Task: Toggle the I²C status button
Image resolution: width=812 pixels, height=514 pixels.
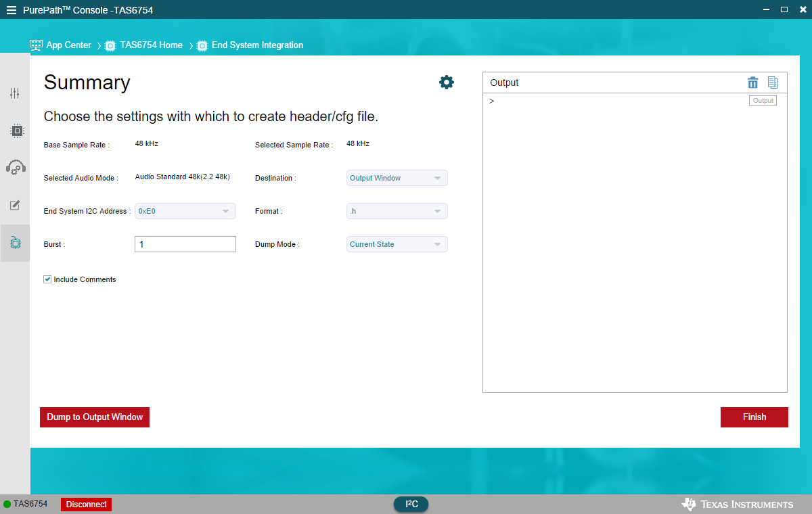Action: [411, 505]
